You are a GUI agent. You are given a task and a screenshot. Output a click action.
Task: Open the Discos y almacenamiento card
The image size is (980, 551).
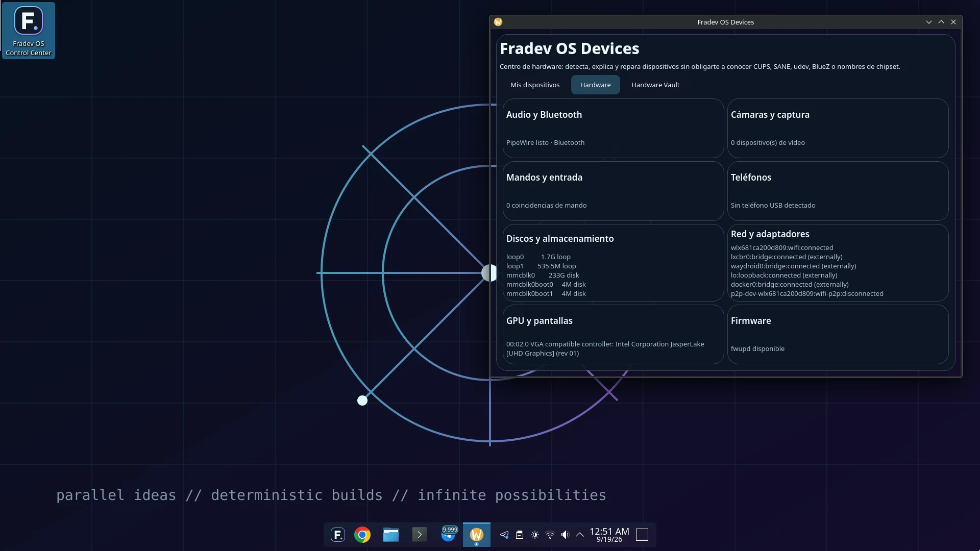[613, 263]
